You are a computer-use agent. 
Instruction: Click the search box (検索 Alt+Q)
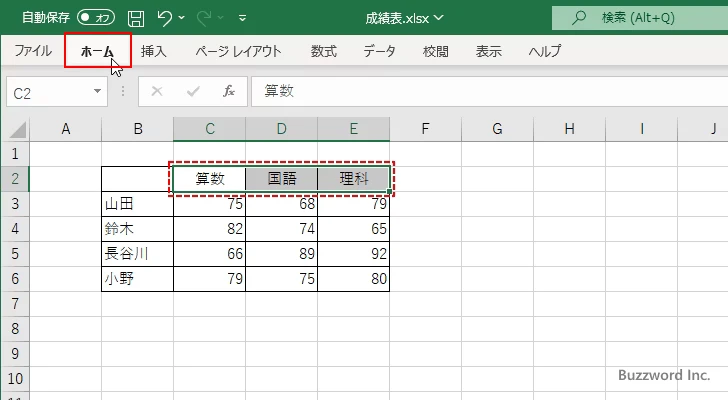point(640,18)
